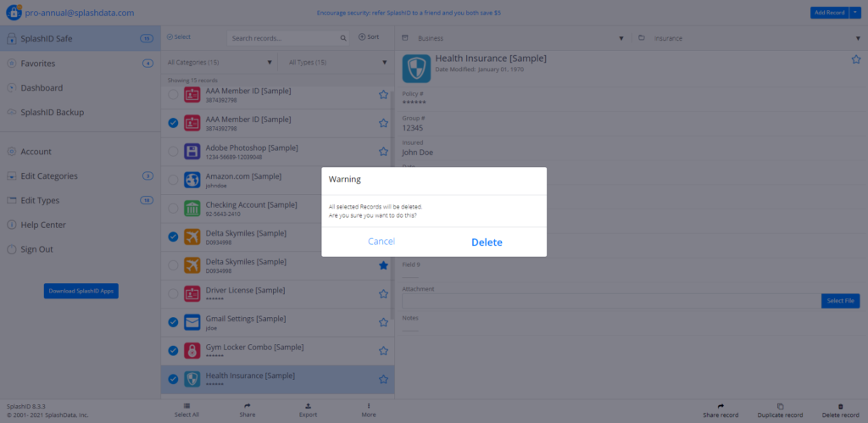This screenshot has width=868, height=423.
Task: Click the Duplicate record icon
Action: (780, 406)
